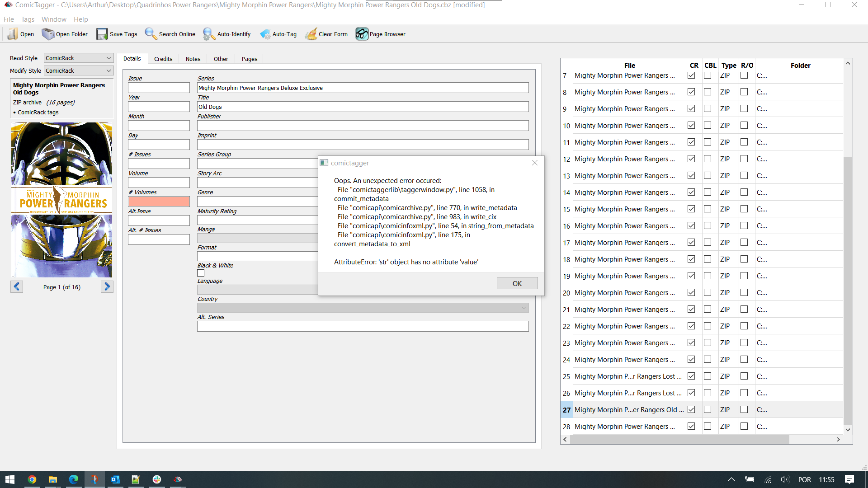The image size is (868, 488).
Task: Start Auto-Tag for loaded files
Action: [x=278, y=34]
